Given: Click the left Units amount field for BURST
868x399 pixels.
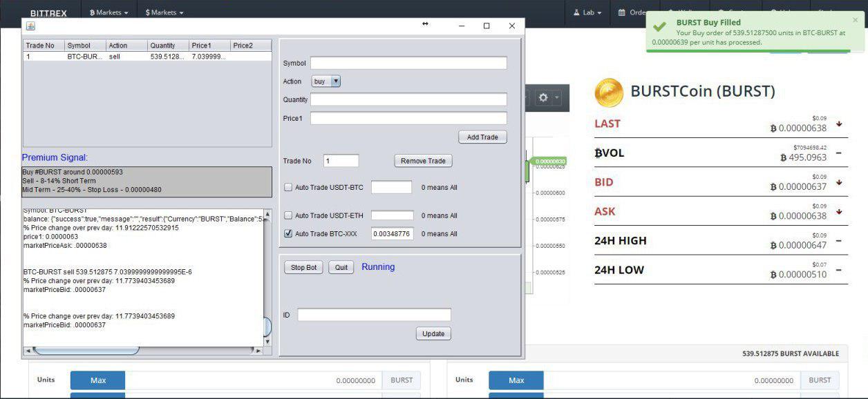Looking at the screenshot, I should (x=254, y=380).
